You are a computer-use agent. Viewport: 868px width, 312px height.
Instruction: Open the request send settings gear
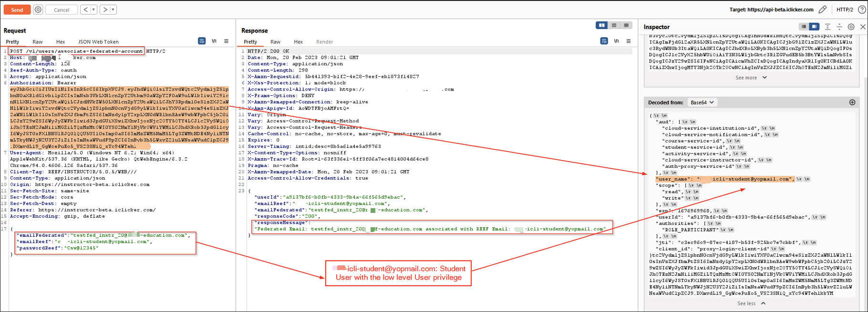pos(38,10)
